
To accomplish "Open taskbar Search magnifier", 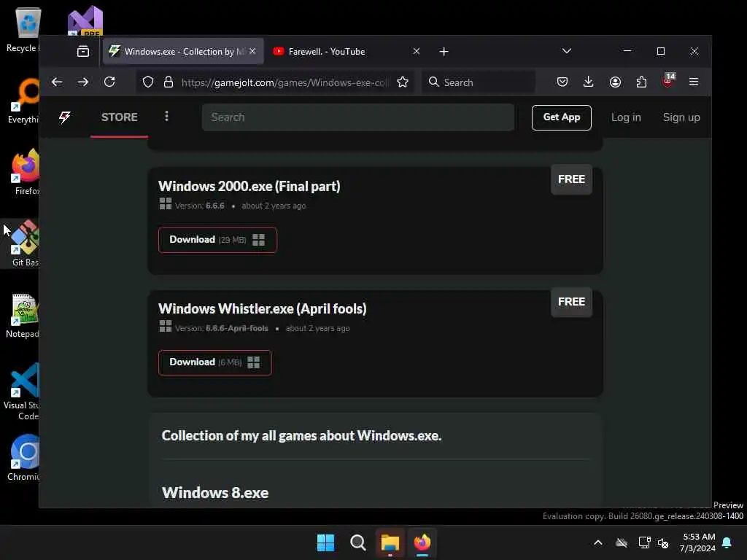I will click(357, 542).
